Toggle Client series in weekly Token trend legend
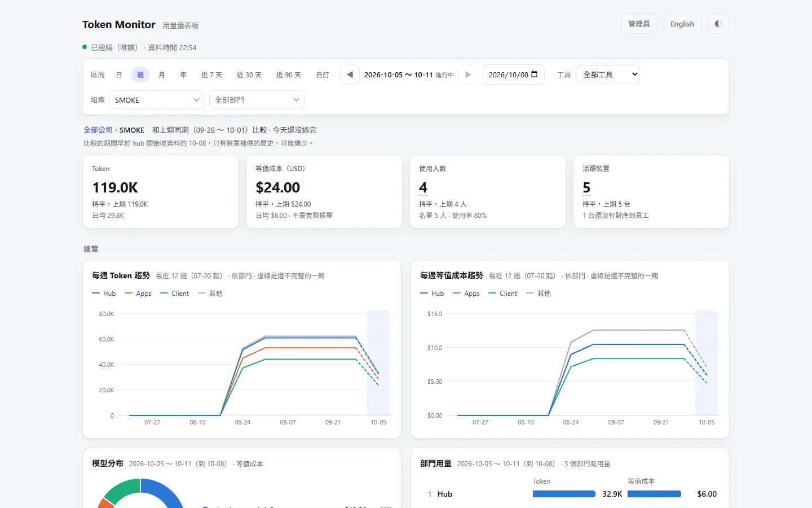 175,294
